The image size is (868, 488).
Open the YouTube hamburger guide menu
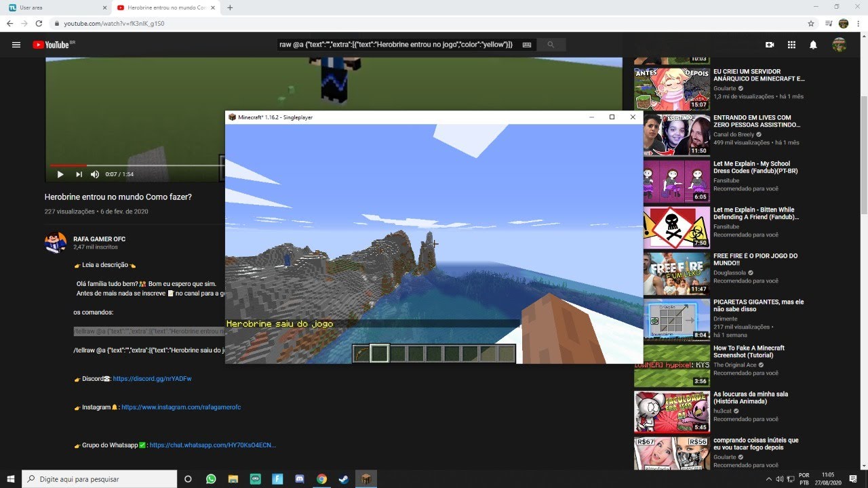tap(16, 45)
